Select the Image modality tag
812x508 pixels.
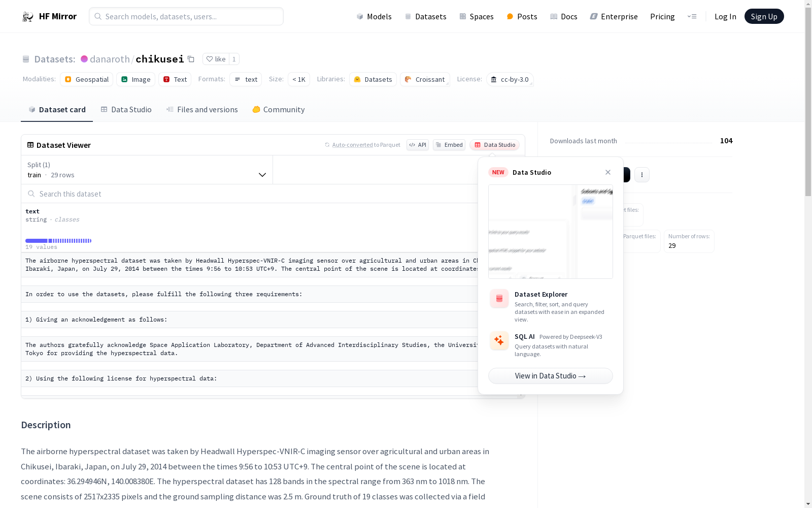(x=136, y=79)
